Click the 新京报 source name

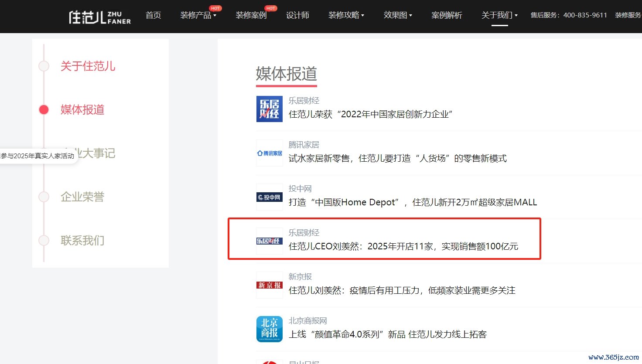(300, 277)
